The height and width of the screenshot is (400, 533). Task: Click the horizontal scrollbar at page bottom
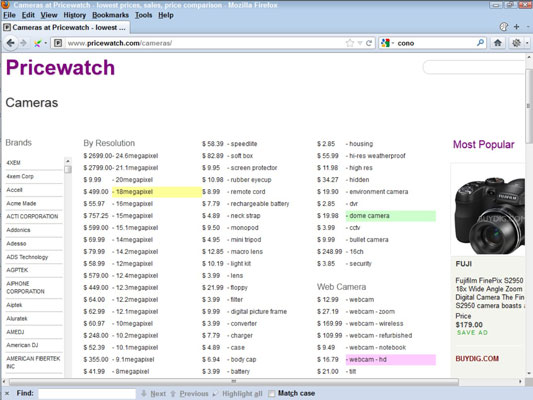[234, 382]
